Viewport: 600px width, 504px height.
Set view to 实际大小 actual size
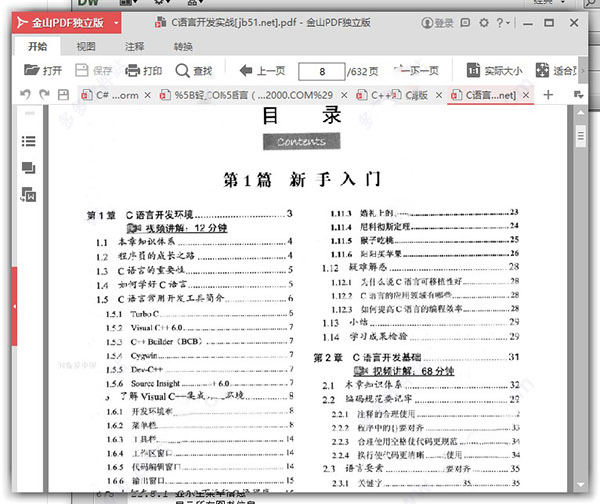(494, 71)
